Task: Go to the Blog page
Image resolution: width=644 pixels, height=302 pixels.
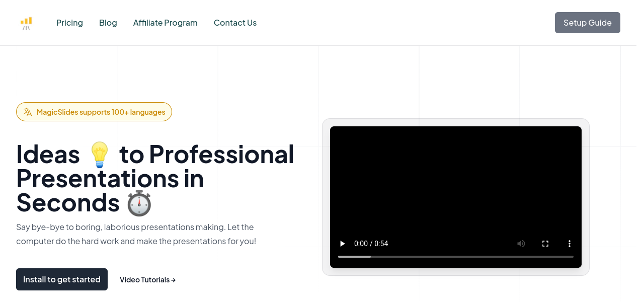Action: coord(108,23)
